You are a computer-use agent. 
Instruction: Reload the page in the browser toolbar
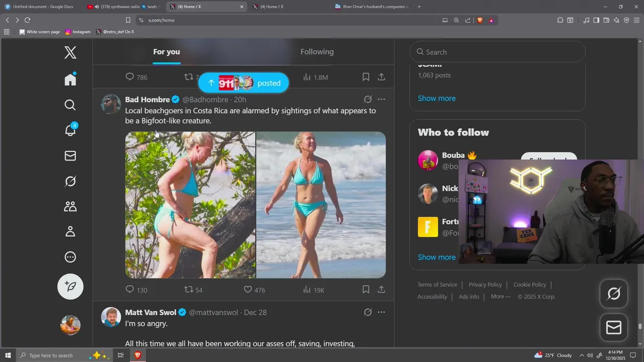[27, 20]
